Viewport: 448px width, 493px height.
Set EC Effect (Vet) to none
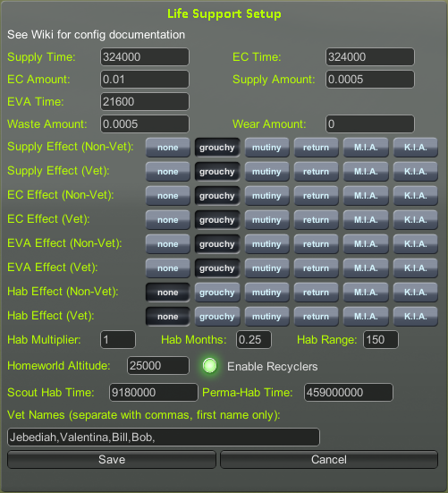click(168, 220)
